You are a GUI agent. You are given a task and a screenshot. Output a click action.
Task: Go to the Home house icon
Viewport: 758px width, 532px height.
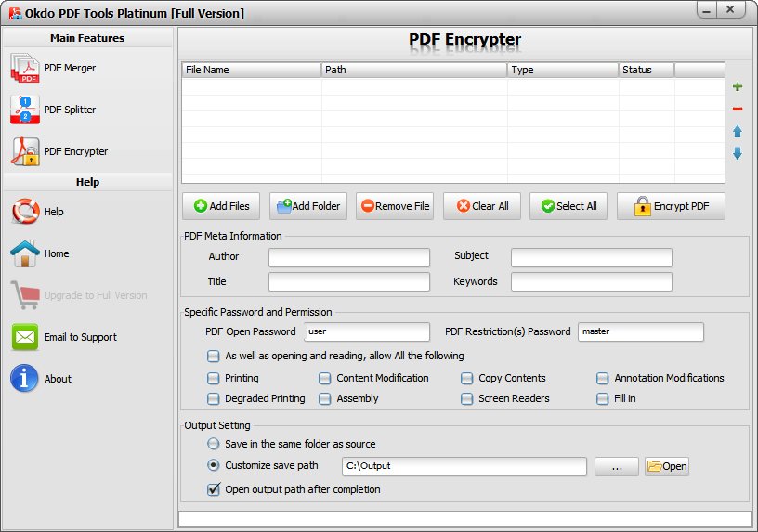pyautogui.click(x=25, y=253)
